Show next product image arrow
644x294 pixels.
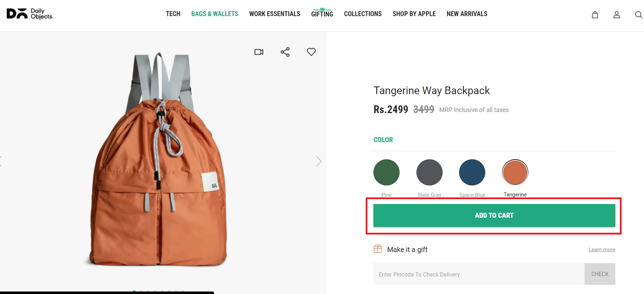click(319, 161)
